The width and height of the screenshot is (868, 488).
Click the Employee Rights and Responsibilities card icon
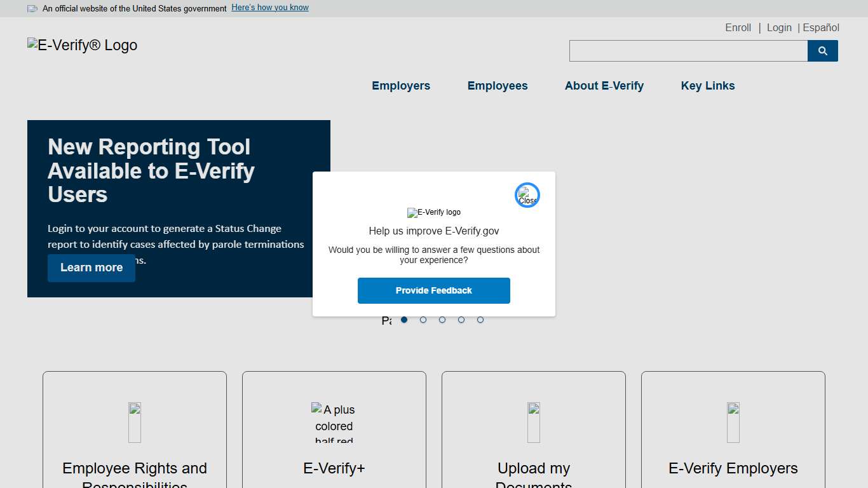134,422
